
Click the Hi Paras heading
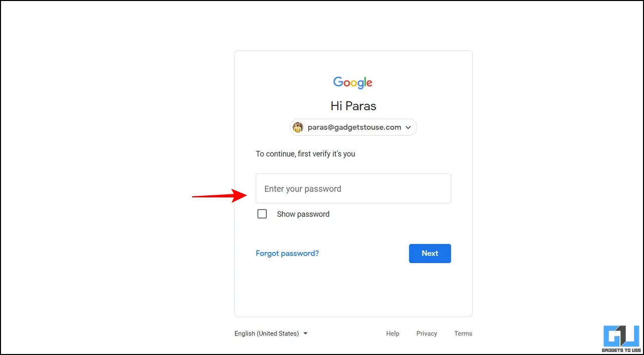click(x=353, y=106)
